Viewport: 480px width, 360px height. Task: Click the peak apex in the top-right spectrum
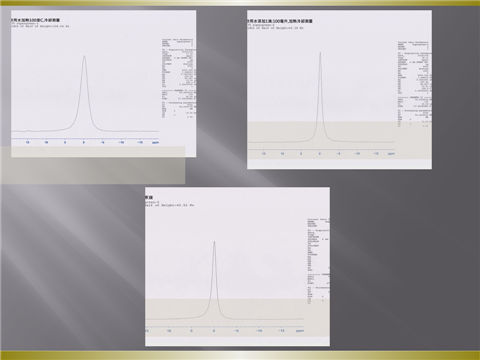320,52
